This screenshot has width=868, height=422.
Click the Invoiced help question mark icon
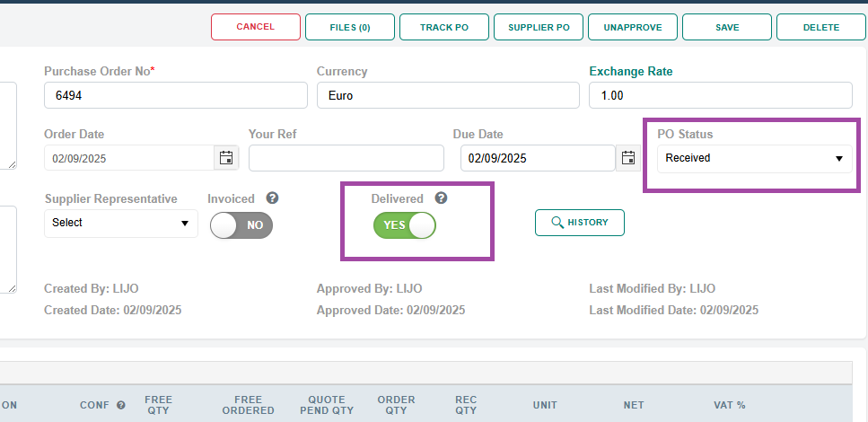273,198
